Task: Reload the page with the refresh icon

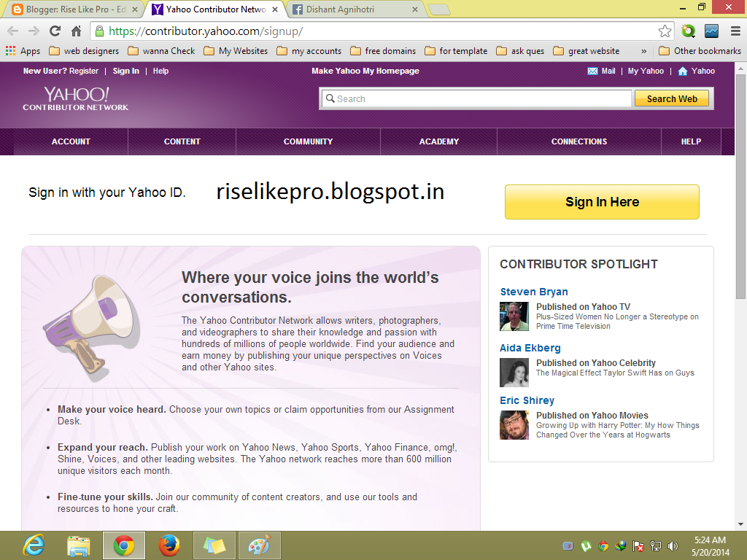Action: pyautogui.click(x=55, y=31)
